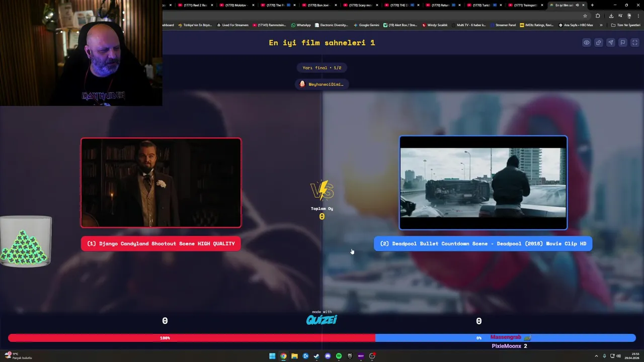644x362 pixels.
Task: Open File Explorer from the taskbar
Action: point(294,356)
